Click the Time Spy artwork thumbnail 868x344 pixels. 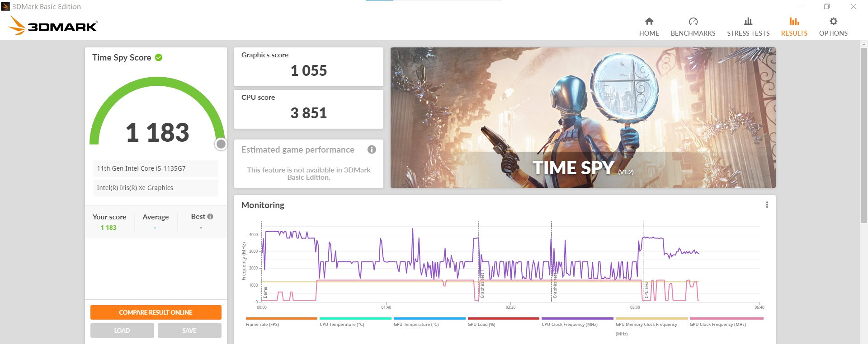point(583,117)
